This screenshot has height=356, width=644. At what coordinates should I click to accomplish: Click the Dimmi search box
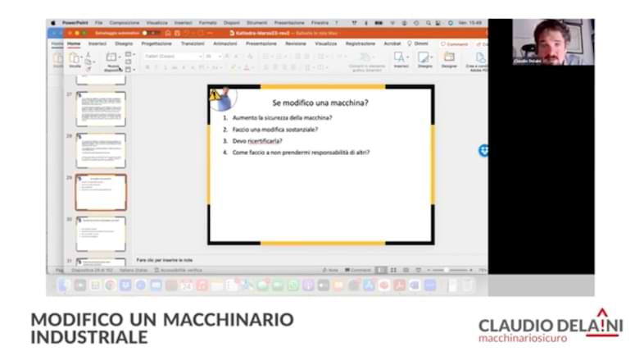pyautogui.click(x=418, y=43)
